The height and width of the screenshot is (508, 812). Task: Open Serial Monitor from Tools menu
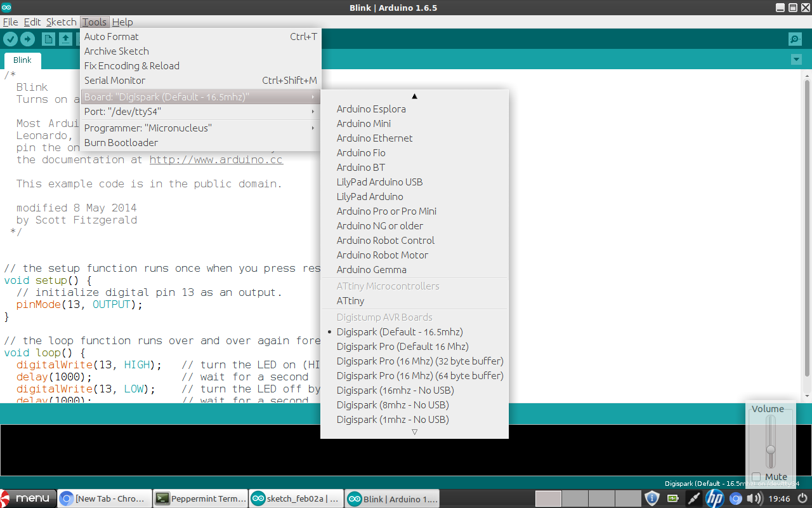tap(200, 80)
